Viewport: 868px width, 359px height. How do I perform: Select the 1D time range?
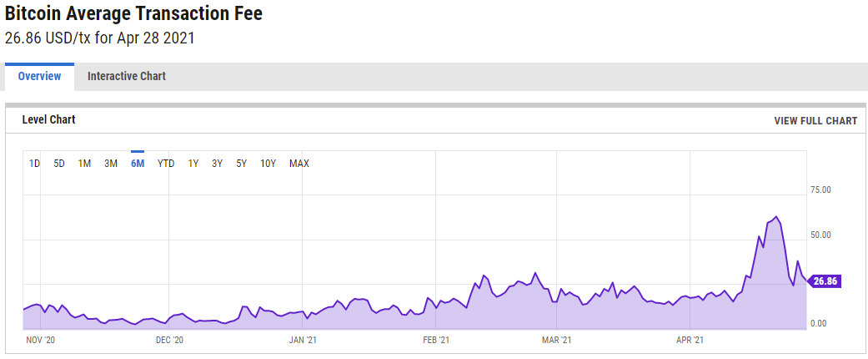34,164
